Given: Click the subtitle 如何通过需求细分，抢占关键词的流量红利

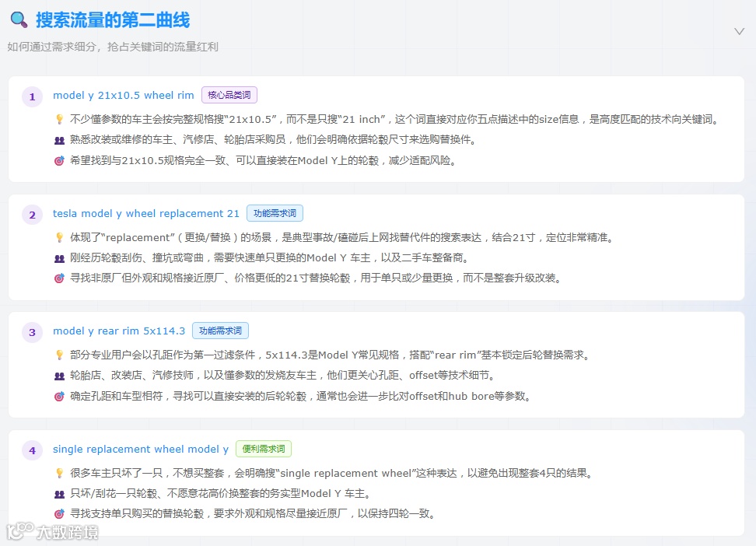Looking at the screenshot, I should point(113,47).
